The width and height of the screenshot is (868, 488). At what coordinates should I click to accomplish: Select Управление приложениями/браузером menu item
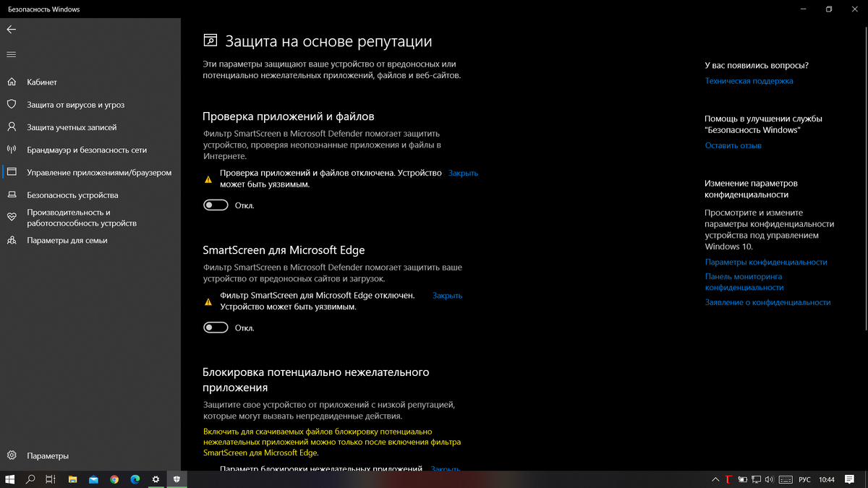tap(90, 172)
